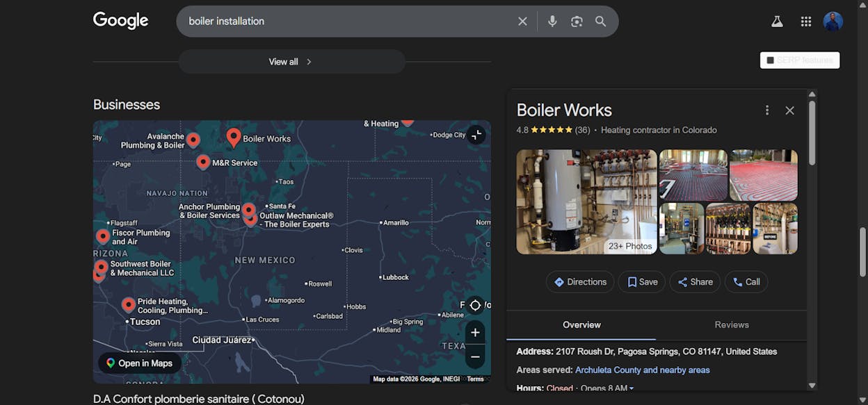Collapse the expanded map view

coord(476,135)
